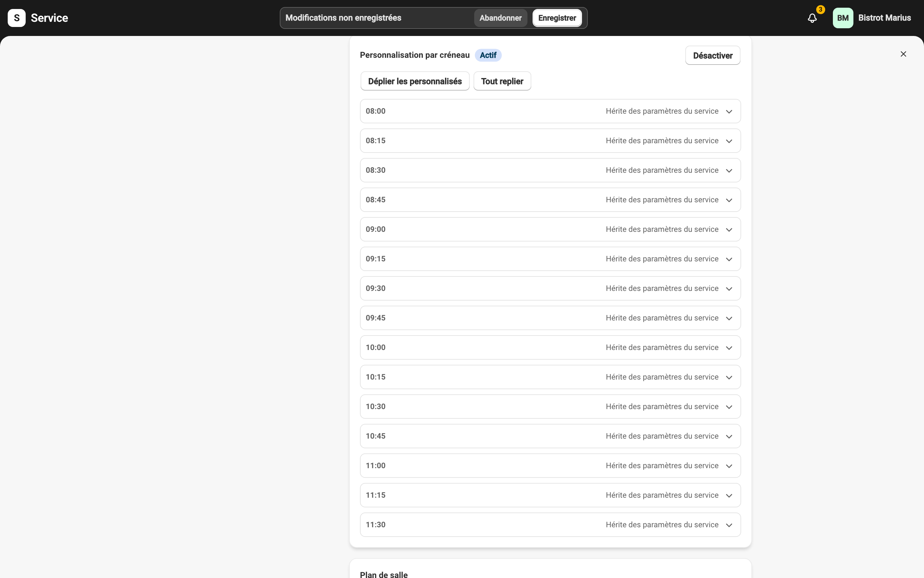Click the Actif status badge
Screen dimensions: 924x578
coord(488,55)
